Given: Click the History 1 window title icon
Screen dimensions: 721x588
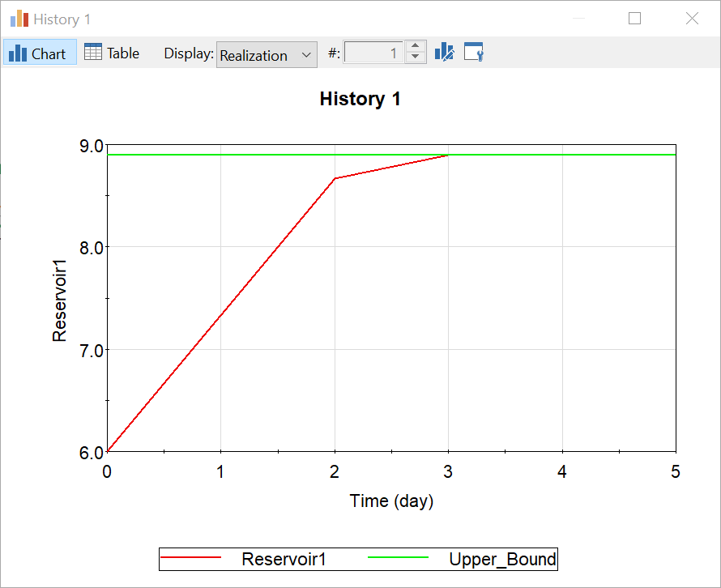Looking at the screenshot, I should tap(19, 19).
